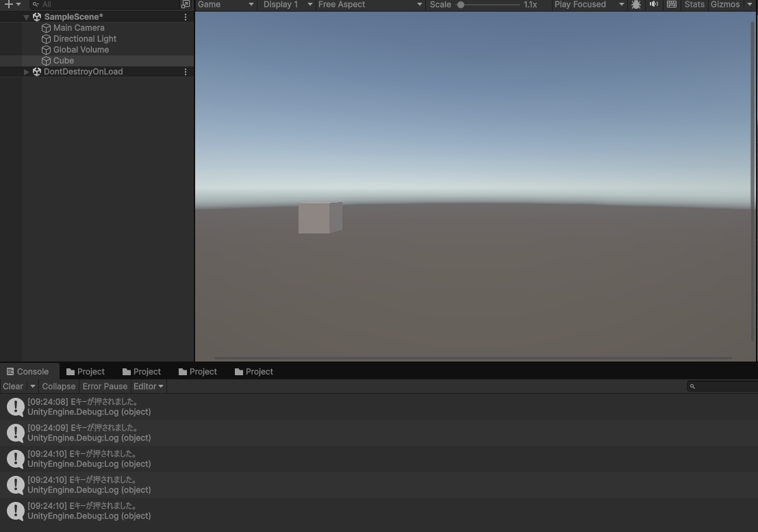
Task: Select Global Volume in hierarchy
Action: click(81, 50)
